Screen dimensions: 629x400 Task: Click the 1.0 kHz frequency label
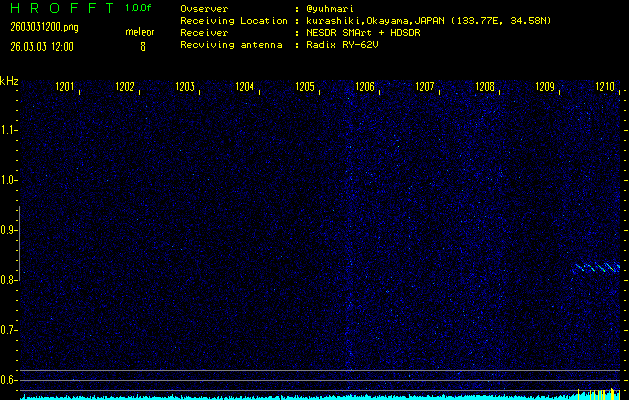coord(9,180)
